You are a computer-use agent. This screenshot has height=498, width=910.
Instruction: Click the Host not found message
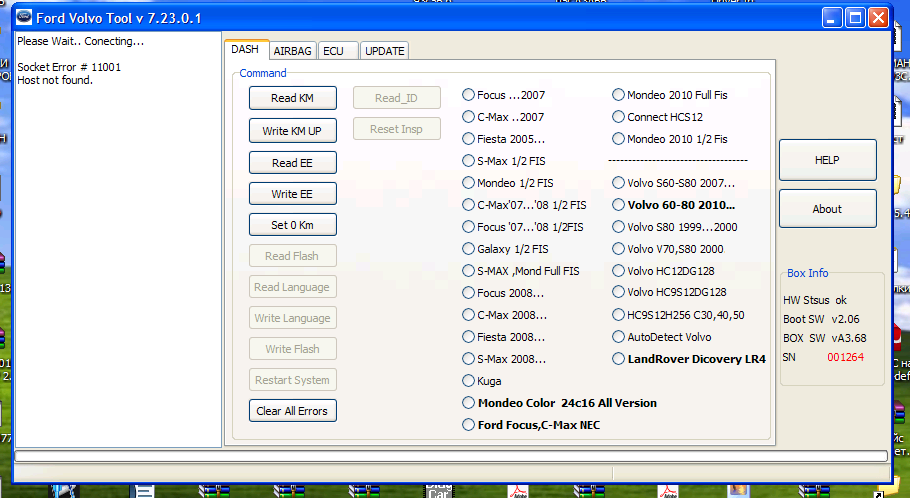pyautogui.click(x=55, y=80)
